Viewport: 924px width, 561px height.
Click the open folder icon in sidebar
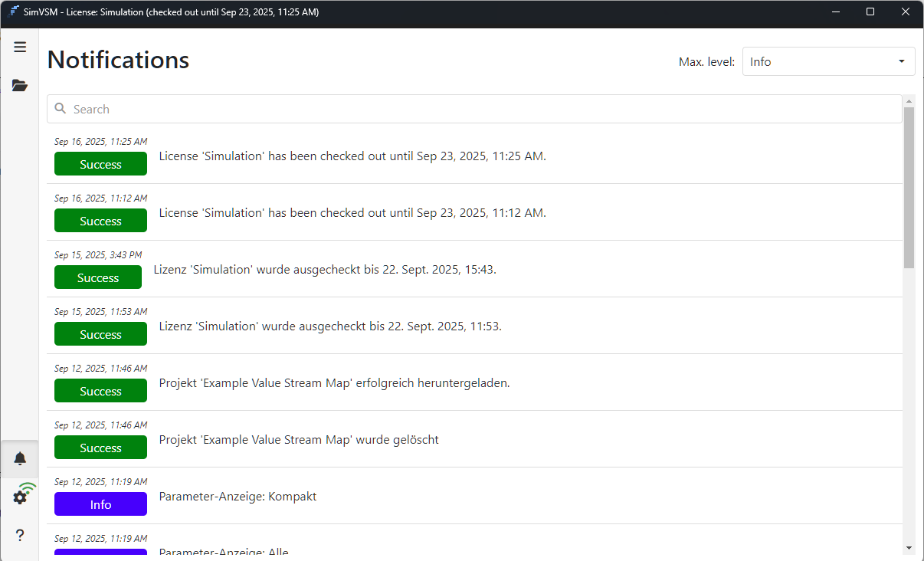[20, 86]
